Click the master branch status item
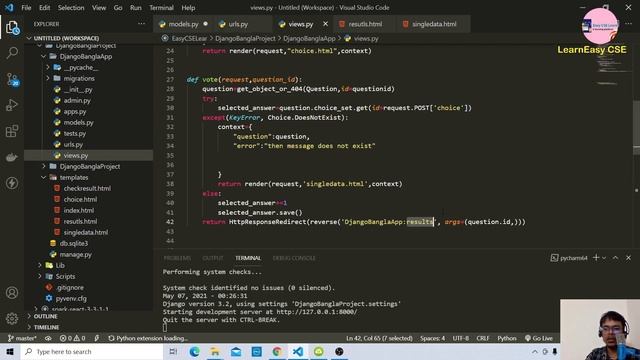Image resolution: width=640 pixels, height=360 pixels. [22, 338]
